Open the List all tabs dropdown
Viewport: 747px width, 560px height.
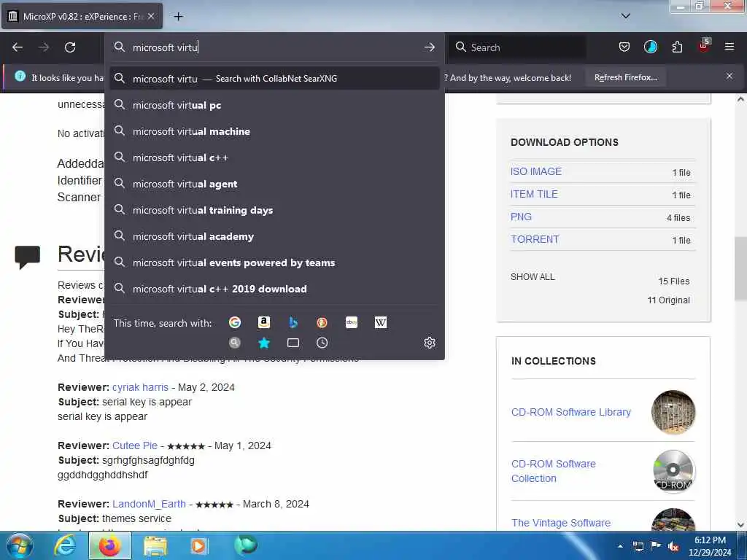coord(626,16)
